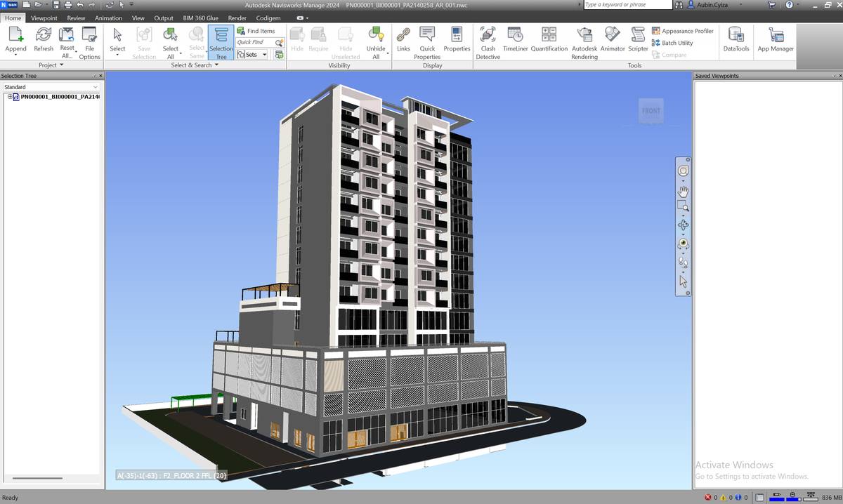Select the Zoom Window tool
Image resolution: width=843 pixels, height=504 pixels.
point(683,206)
